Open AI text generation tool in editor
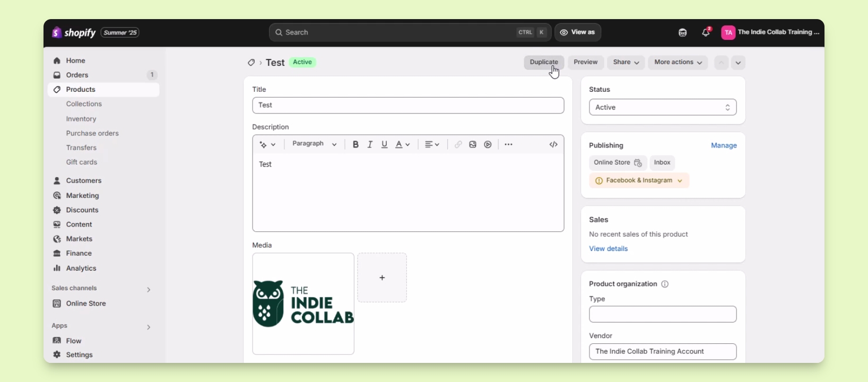This screenshot has height=382, width=868. pyautogui.click(x=267, y=144)
